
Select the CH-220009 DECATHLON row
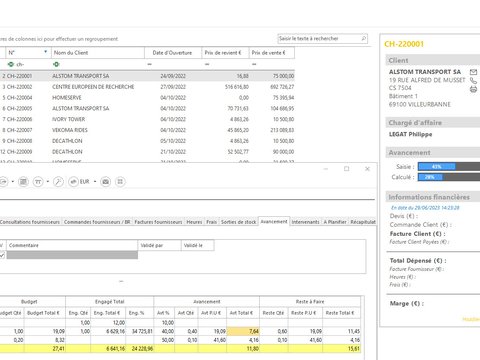(x=147, y=152)
